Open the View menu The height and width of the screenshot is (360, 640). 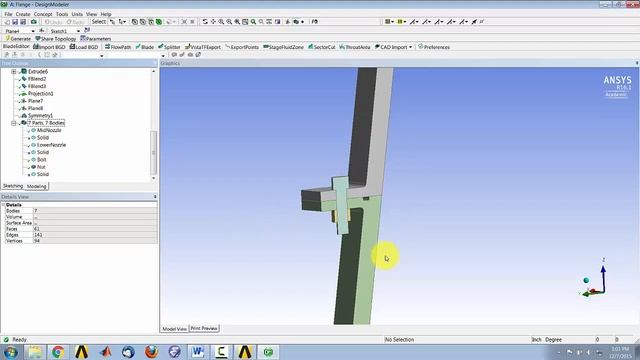tap(91, 14)
